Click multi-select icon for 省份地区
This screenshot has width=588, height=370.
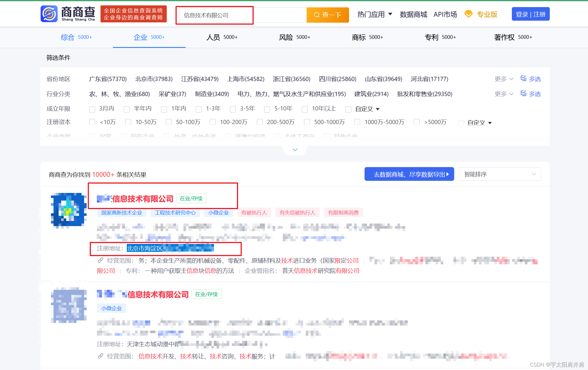(523, 78)
